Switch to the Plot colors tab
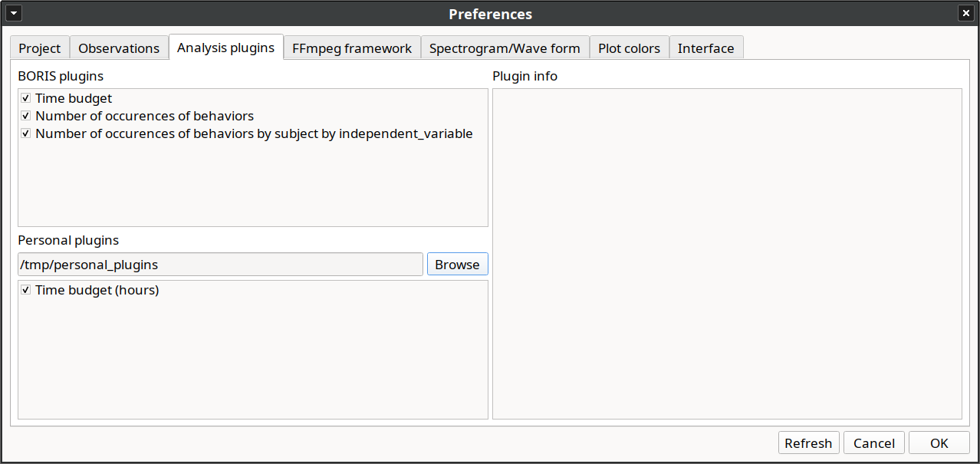The width and height of the screenshot is (980, 464). [629, 48]
